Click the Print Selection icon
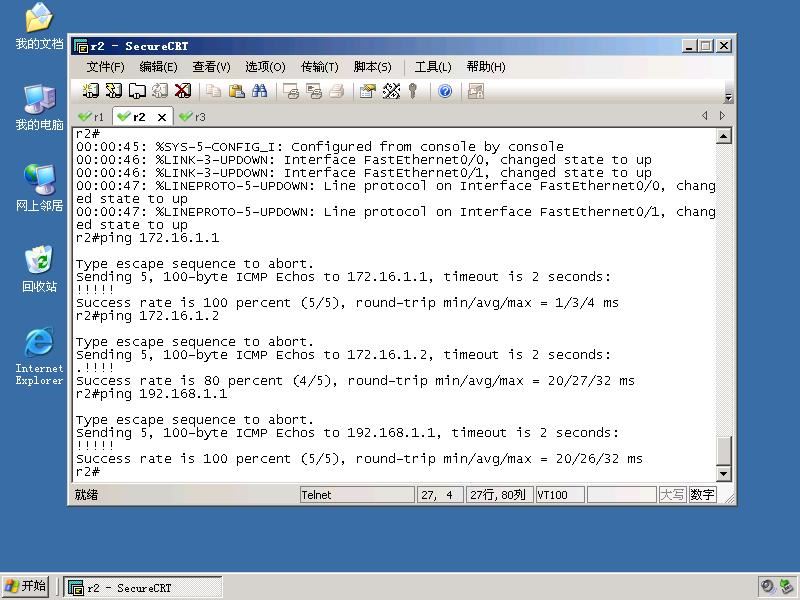This screenshot has width=800, height=600. coord(314,91)
